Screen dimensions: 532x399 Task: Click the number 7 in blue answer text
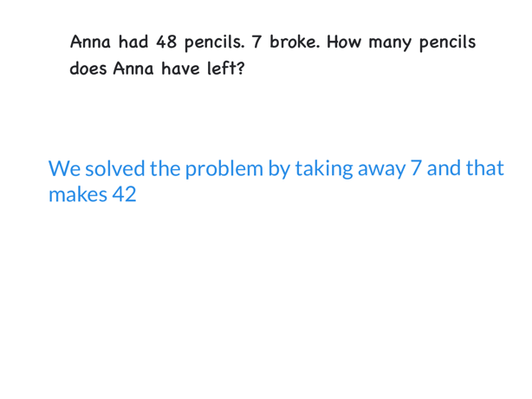pyautogui.click(x=416, y=168)
